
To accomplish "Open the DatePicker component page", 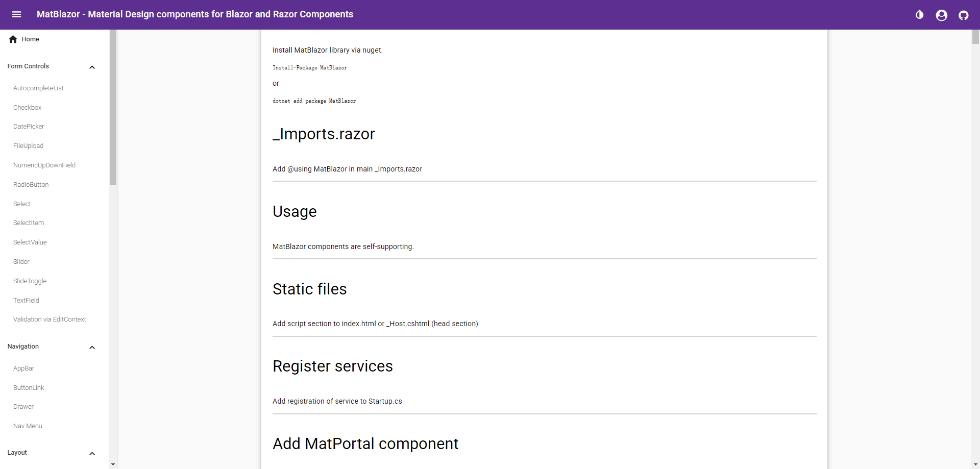I will [x=29, y=127].
